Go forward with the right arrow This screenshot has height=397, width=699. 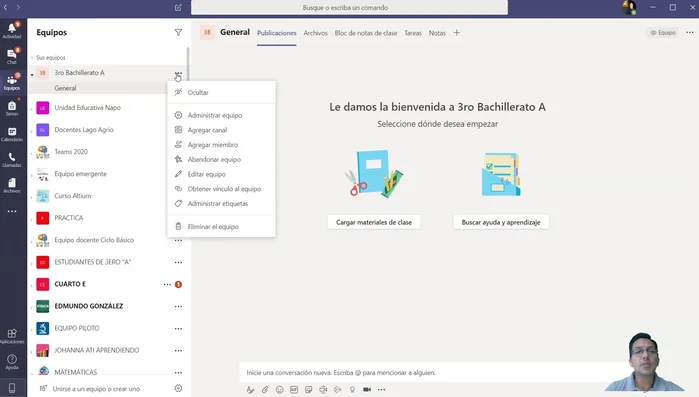[18, 8]
